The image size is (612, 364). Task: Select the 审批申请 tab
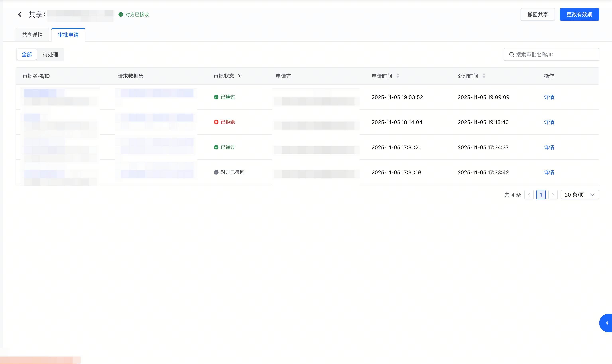68,35
